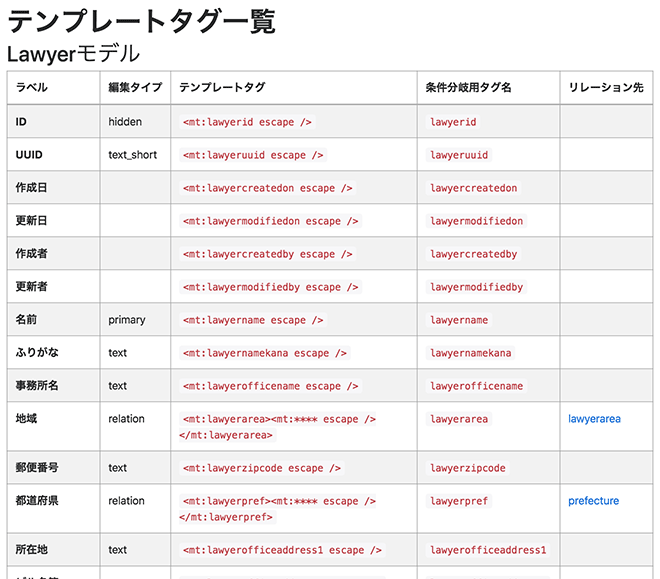660x579 pixels.
Task: Select the UUID label cell
Action: pyautogui.click(x=53, y=154)
